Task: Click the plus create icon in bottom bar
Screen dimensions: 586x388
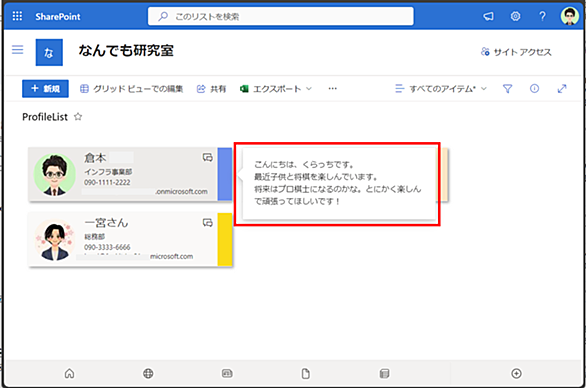Action: 516,373
